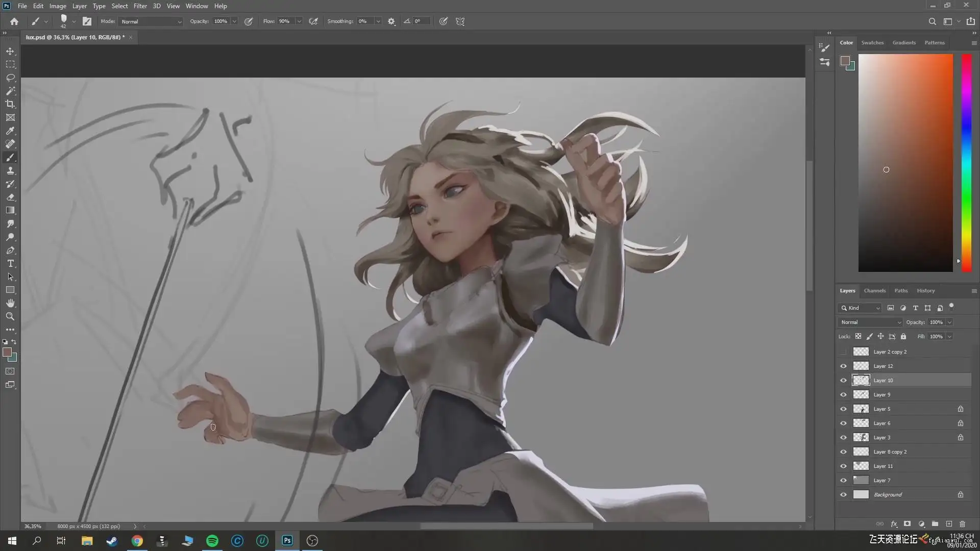Select the Crop tool

10,104
